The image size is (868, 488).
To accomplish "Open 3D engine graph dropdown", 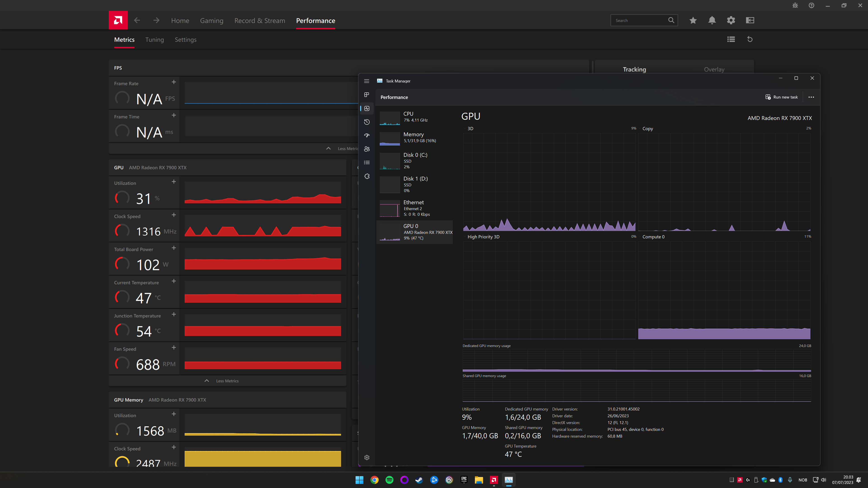I will (x=465, y=129).
